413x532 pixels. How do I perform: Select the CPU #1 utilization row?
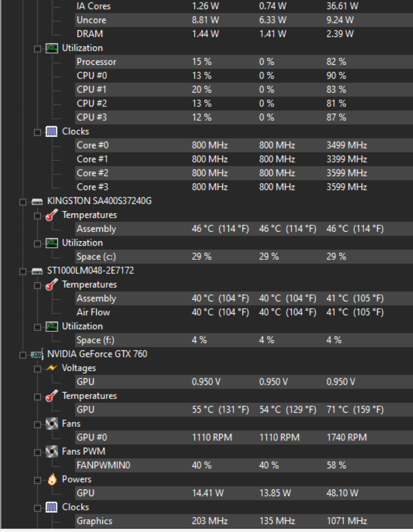click(x=244, y=90)
